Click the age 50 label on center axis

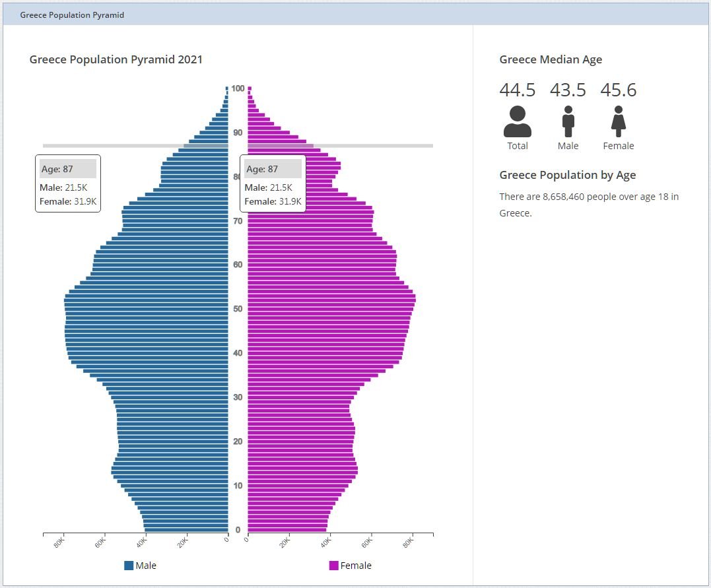[x=238, y=309]
